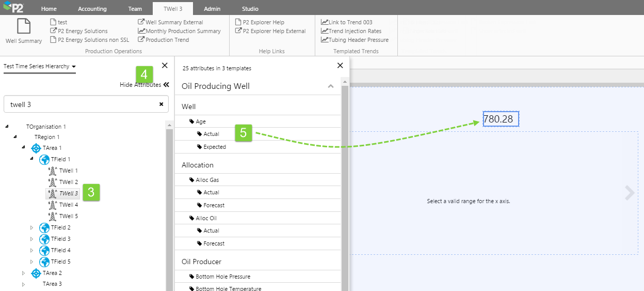The height and width of the screenshot is (291, 644).
Task: Open the Test Time Series Hierarchy dropdown
Action: coord(40,67)
